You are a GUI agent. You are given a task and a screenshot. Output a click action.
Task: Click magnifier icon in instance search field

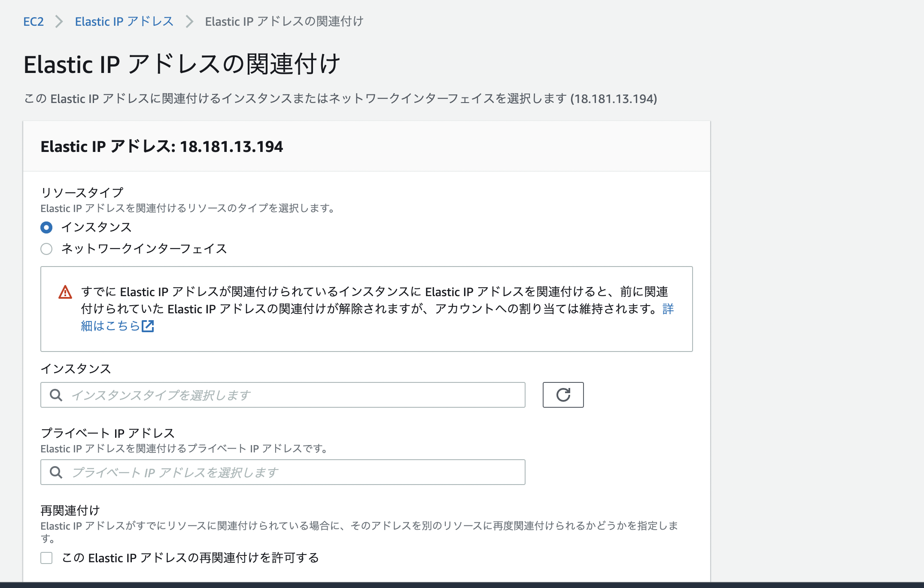[56, 395]
